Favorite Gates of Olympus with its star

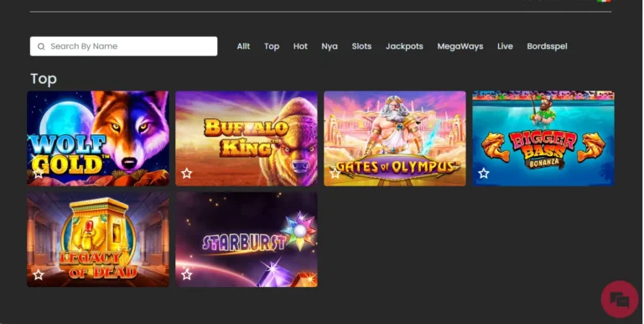click(x=335, y=173)
